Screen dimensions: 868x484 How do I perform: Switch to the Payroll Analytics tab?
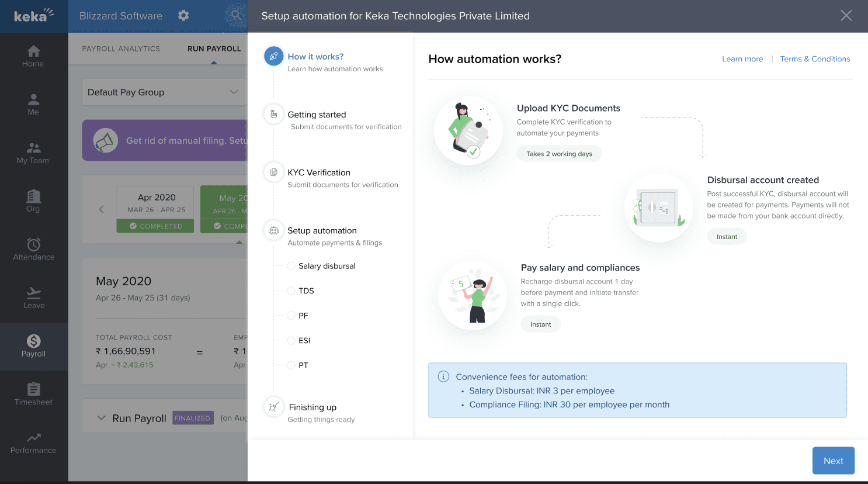click(121, 49)
